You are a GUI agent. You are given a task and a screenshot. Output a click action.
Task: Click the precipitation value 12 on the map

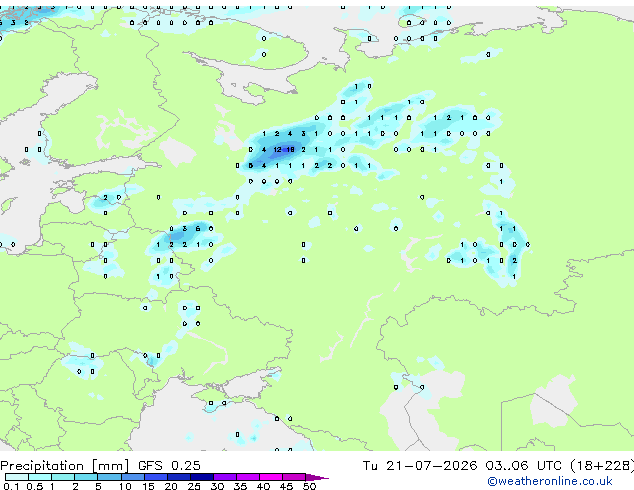point(277,150)
